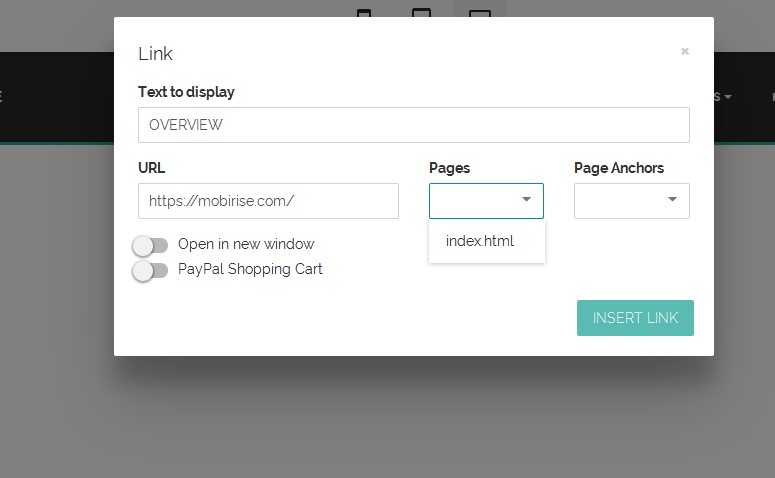This screenshot has height=478, width=775.
Task: Click the 'Page Anchors' label heading
Action: pyautogui.click(x=618, y=168)
